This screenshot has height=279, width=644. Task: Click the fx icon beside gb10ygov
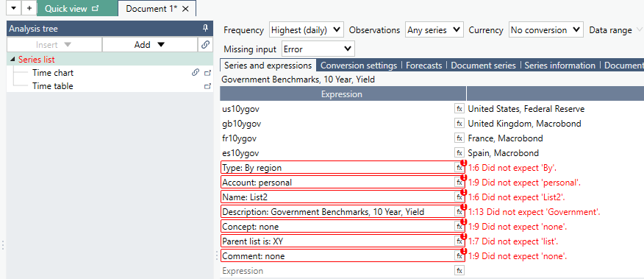(459, 124)
